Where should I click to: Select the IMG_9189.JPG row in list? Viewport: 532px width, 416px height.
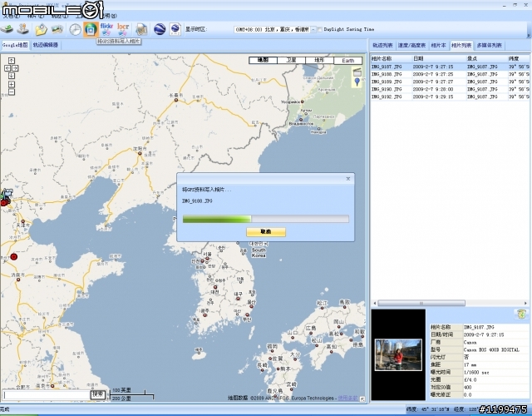(450, 82)
